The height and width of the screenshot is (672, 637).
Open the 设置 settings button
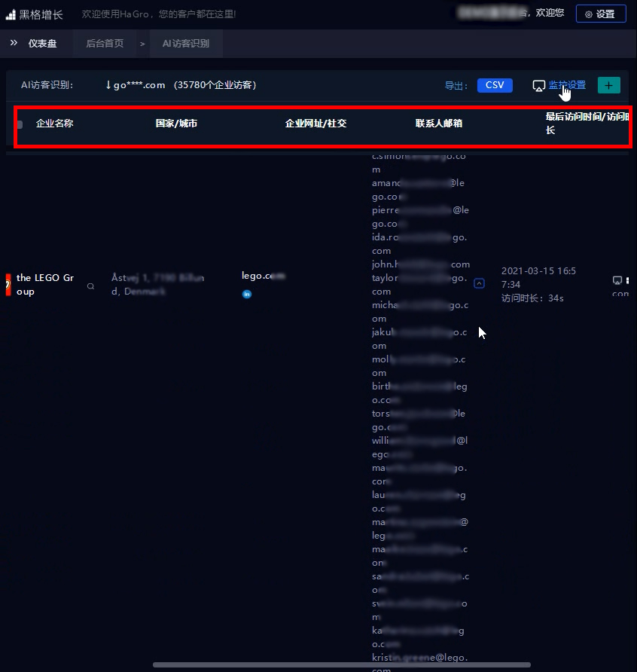click(x=600, y=14)
